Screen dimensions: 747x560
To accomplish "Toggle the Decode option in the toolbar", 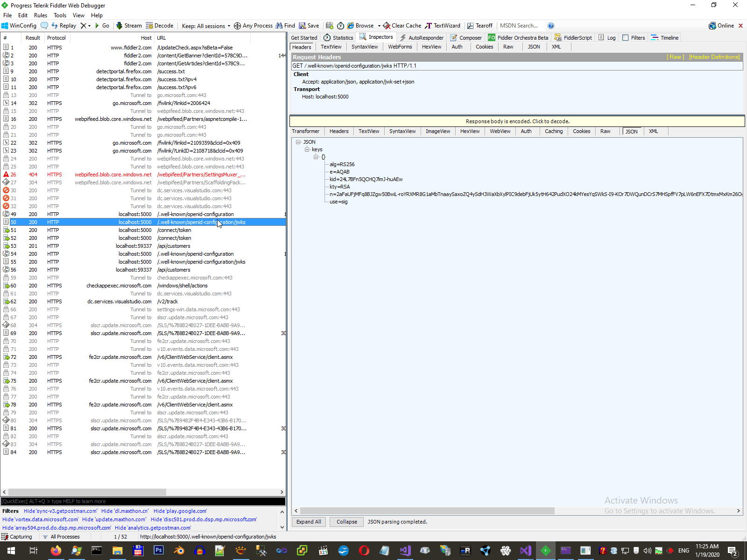I will [160, 26].
